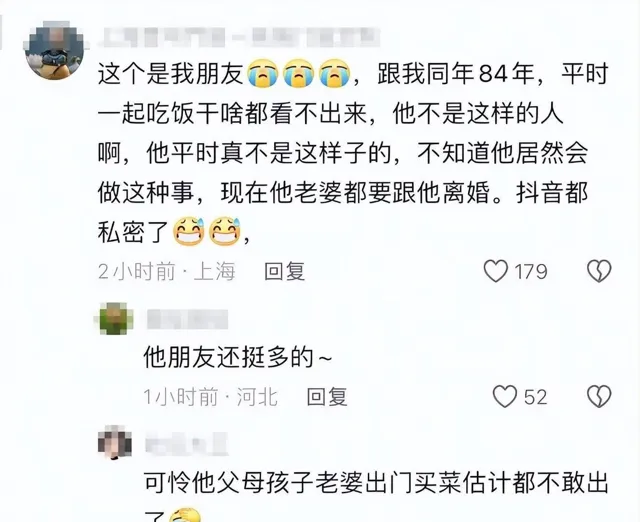Image resolution: width=640 pixels, height=522 pixels.
Task: Tap the timestamp 2小时前 · 上海
Action: (x=167, y=271)
